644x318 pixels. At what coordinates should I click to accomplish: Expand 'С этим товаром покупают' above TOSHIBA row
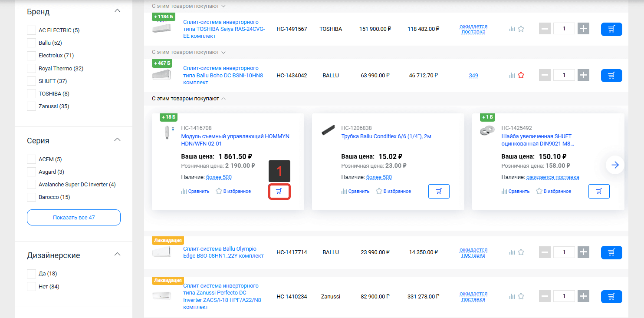tap(189, 6)
